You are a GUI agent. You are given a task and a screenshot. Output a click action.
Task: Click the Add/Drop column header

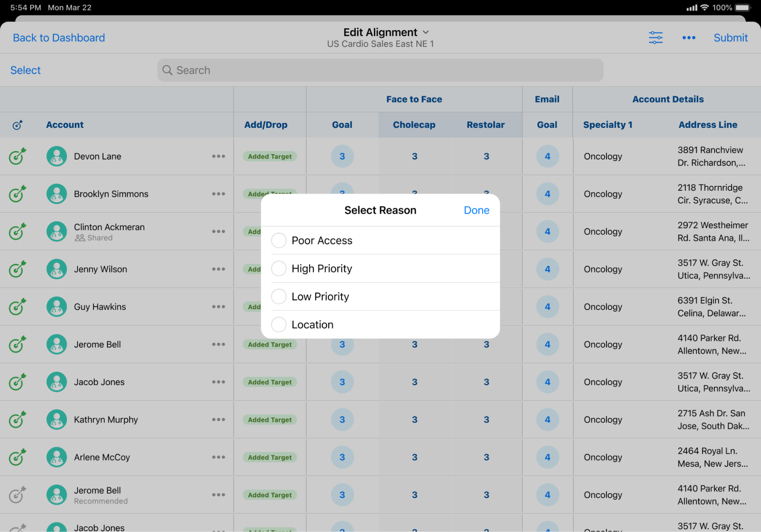(x=266, y=125)
